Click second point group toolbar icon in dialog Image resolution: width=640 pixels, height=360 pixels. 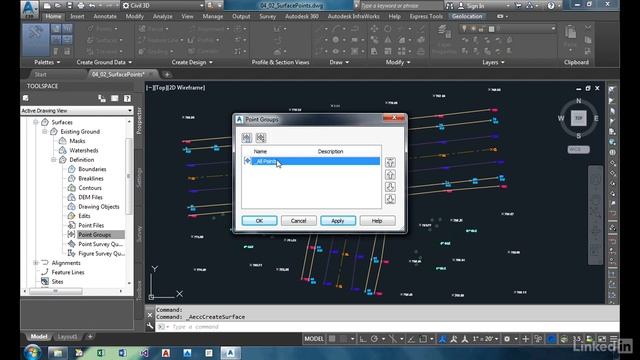point(261,138)
